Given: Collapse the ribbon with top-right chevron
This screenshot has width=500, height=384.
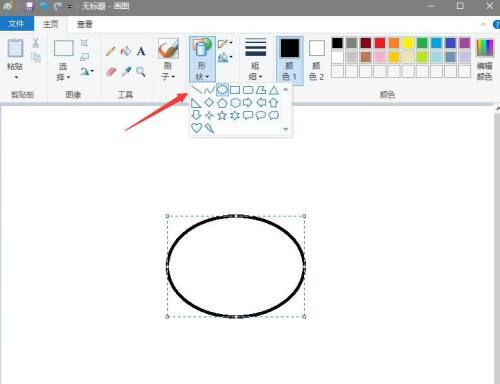Looking at the screenshot, I should point(483,24).
